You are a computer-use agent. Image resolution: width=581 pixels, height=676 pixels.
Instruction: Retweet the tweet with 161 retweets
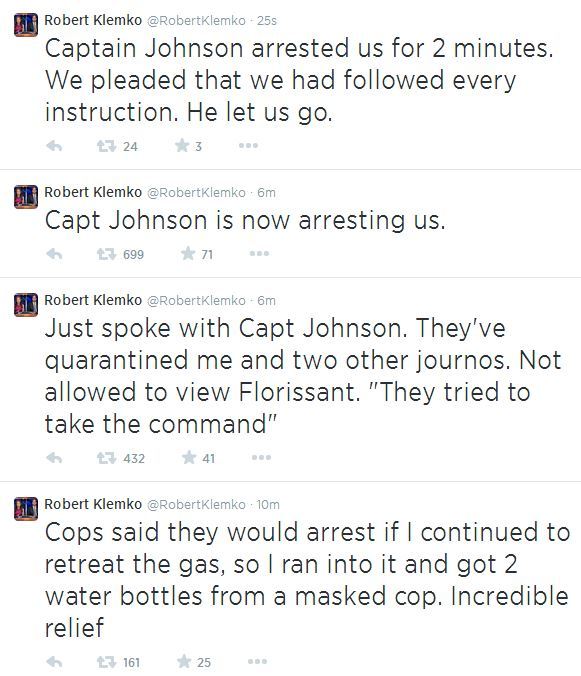pos(106,662)
